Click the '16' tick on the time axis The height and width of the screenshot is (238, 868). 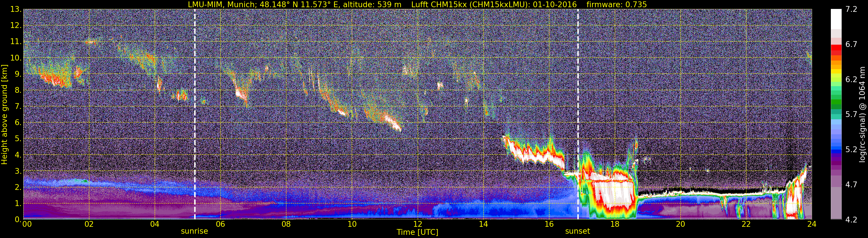click(x=549, y=224)
